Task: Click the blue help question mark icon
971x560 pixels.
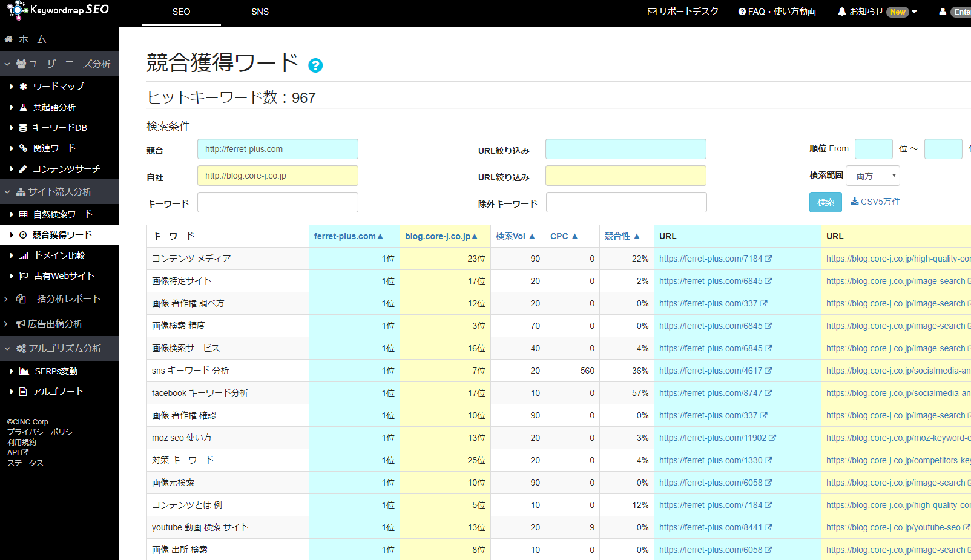Action: point(315,65)
